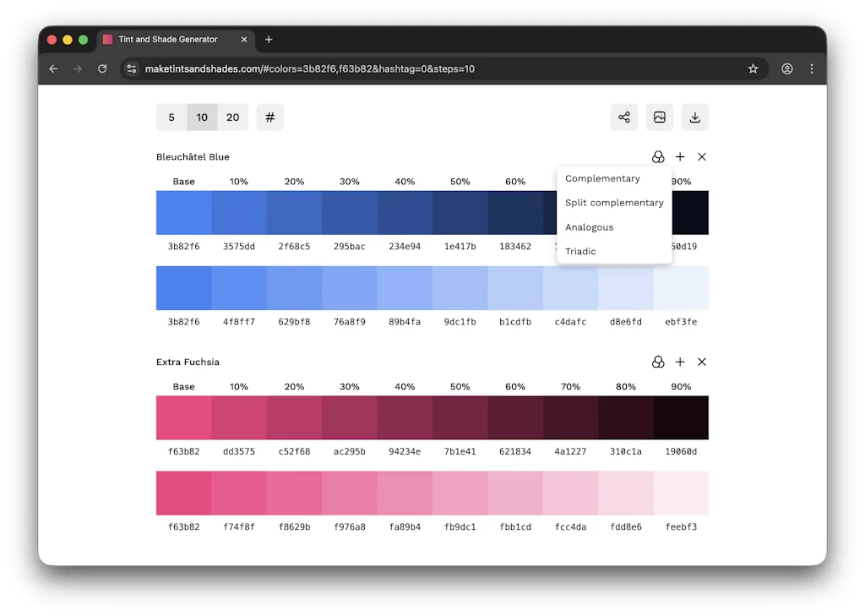Bookmark the page with the star button
Viewport: 865px width, 616px height.
753,68
